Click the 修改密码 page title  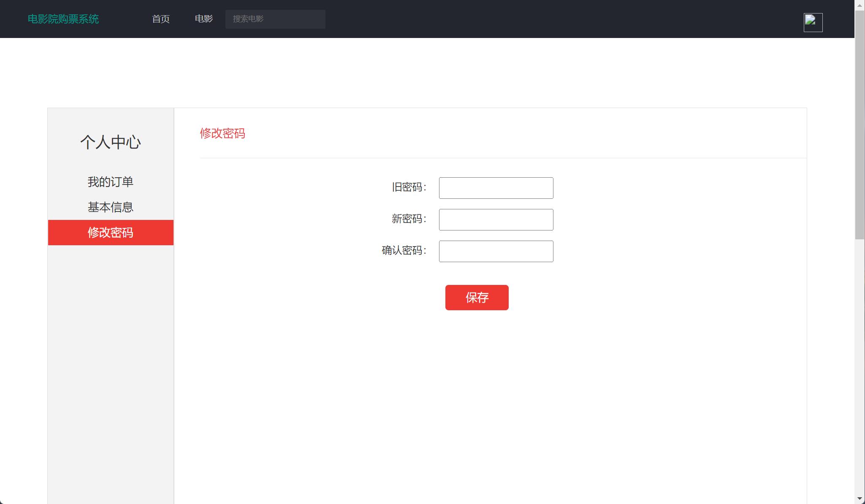222,134
